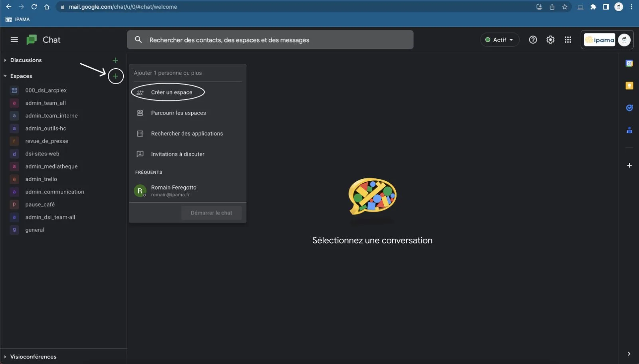Collapse the Espaces section

[x=5, y=76]
